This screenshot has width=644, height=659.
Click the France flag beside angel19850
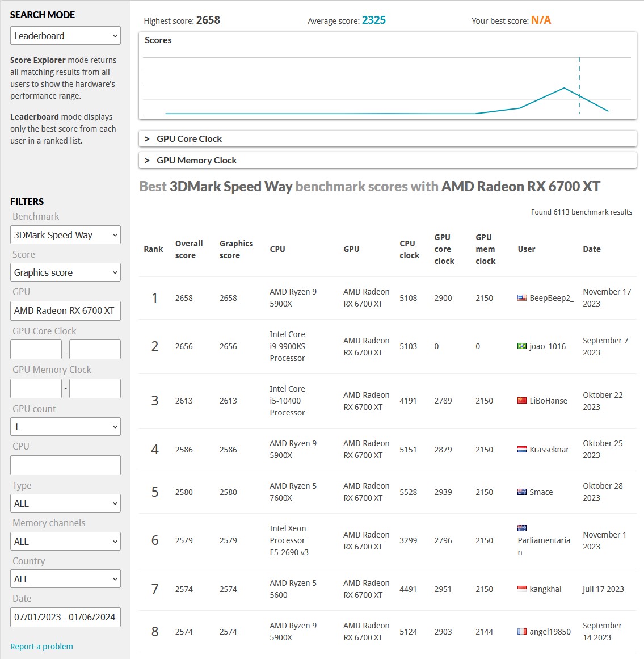pyautogui.click(x=522, y=631)
